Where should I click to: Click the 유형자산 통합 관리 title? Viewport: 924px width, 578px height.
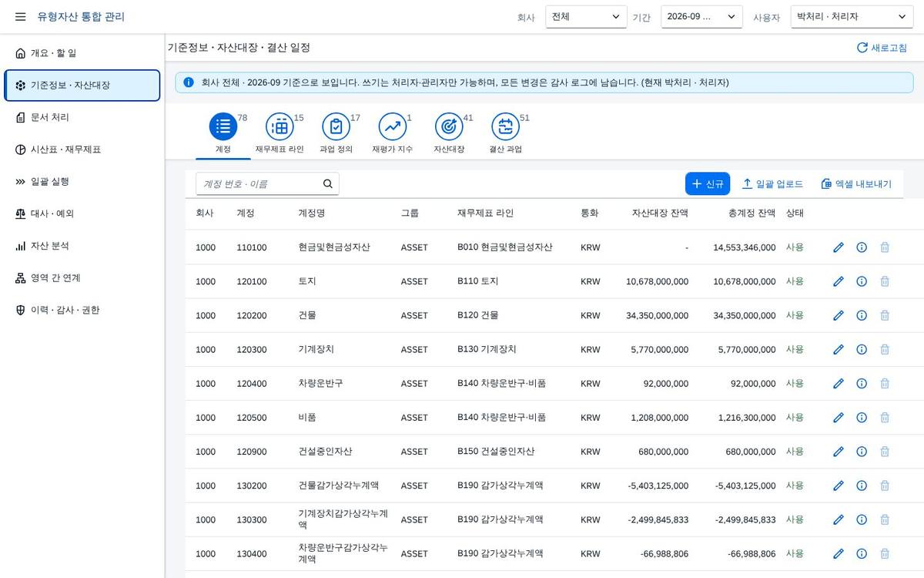(81, 17)
